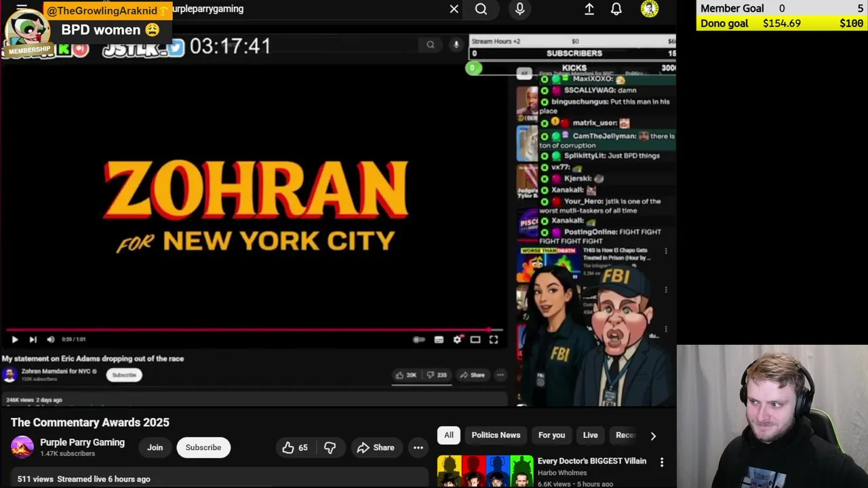Click the search magnifier icon in top bar
Image resolution: width=868 pixels, height=488 pixels.
[x=481, y=9]
